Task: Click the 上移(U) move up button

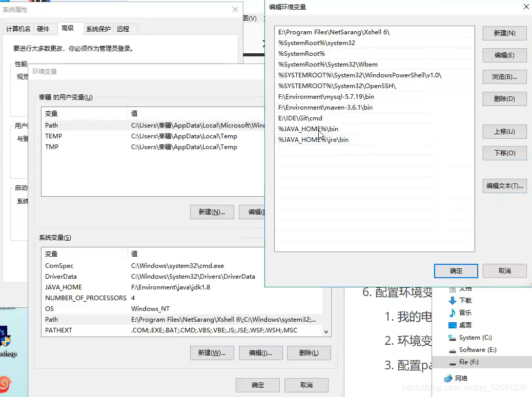Action: point(504,132)
